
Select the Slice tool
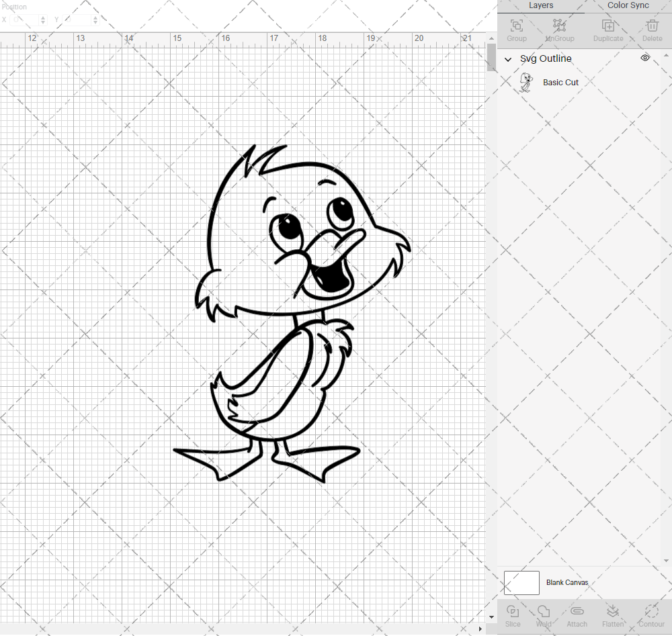point(513,615)
